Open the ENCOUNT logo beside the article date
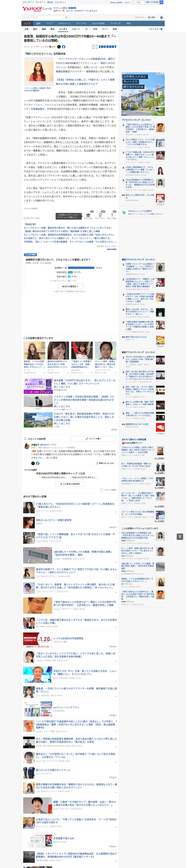This screenshot has width=186, height=868. (x=104, y=47)
